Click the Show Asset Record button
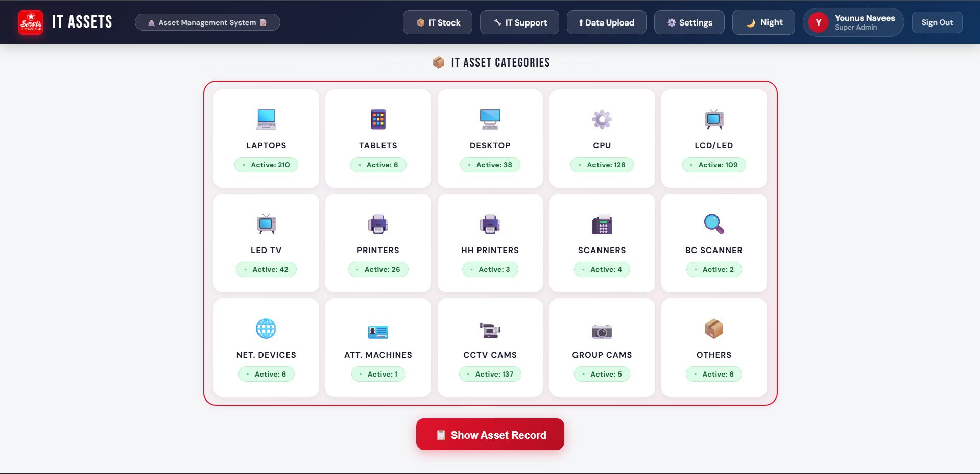 click(x=490, y=435)
